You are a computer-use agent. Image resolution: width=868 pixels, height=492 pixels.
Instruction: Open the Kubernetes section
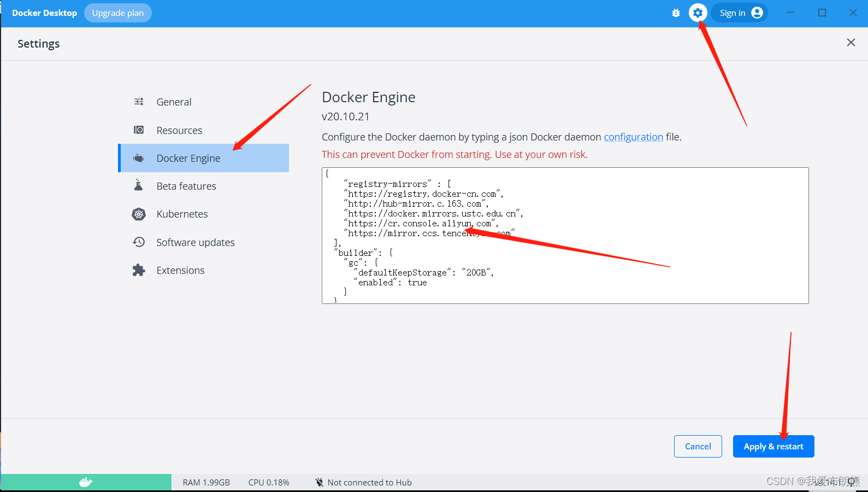click(x=203, y=214)
